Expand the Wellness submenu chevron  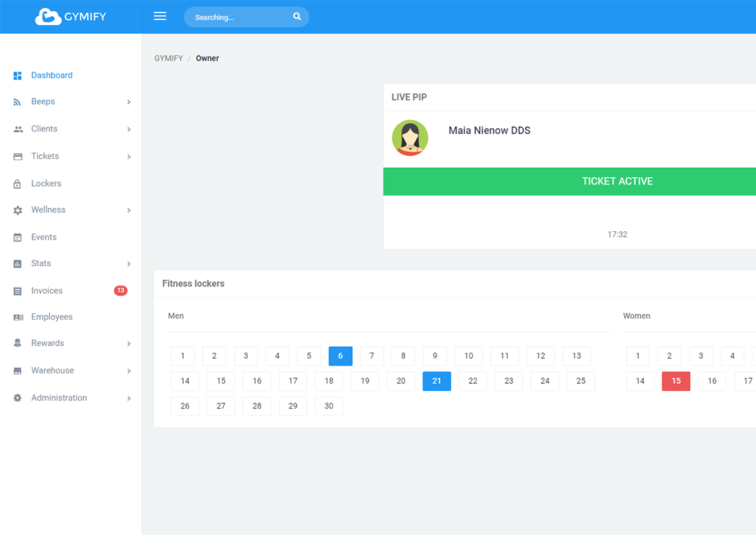[x=129, y=210]
